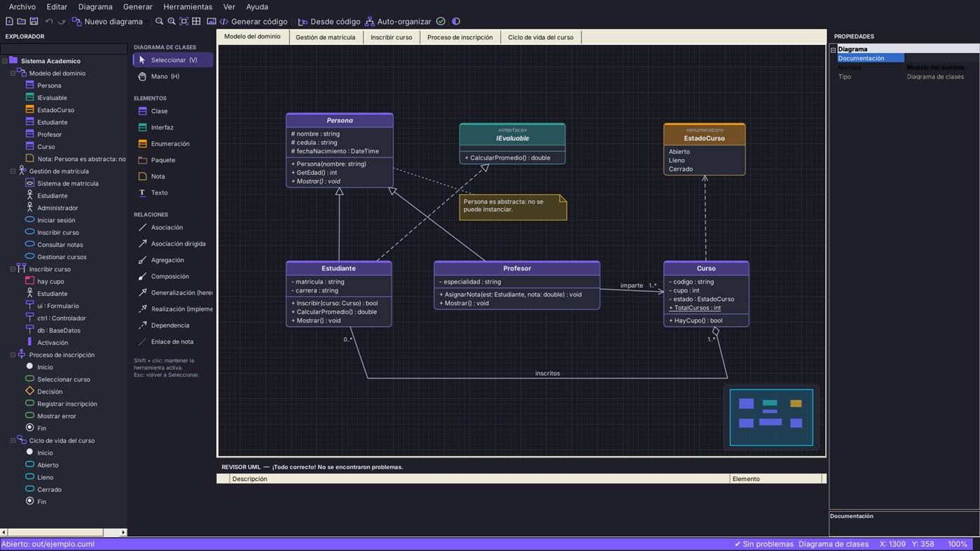Open the Herramientas menu

[188, 7]
